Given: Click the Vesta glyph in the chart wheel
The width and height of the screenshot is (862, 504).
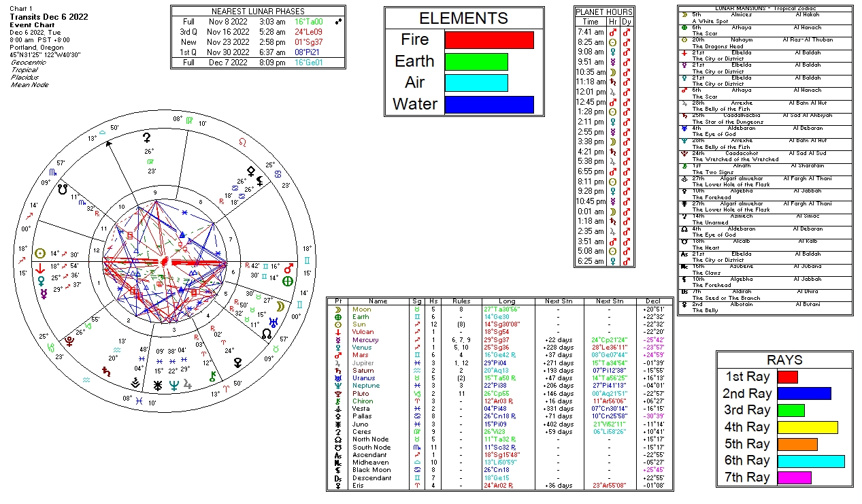Looking at the screenshot, I should (135, 384).
